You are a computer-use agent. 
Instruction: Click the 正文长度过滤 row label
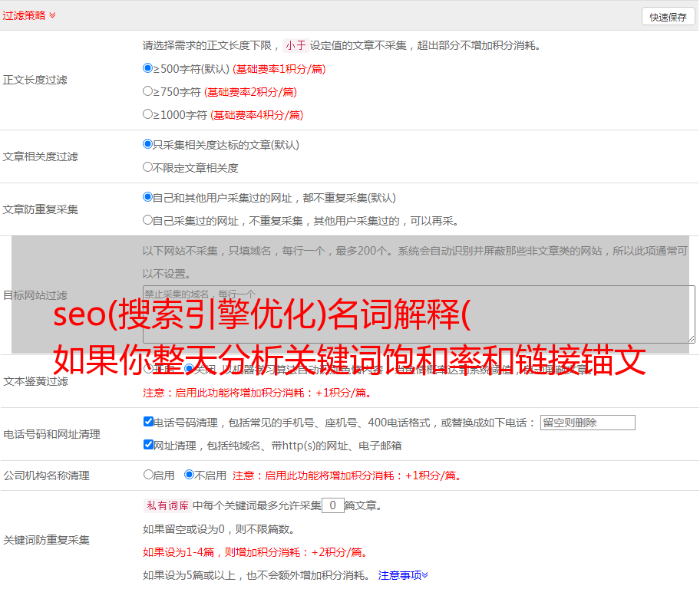pos(35,80)
